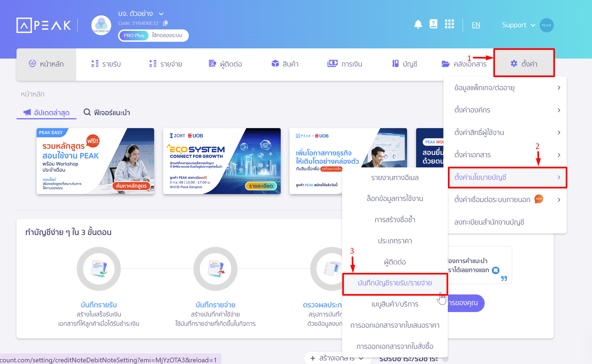Open the สินค้า menu
Screen dimensions: 592x364
285,64
